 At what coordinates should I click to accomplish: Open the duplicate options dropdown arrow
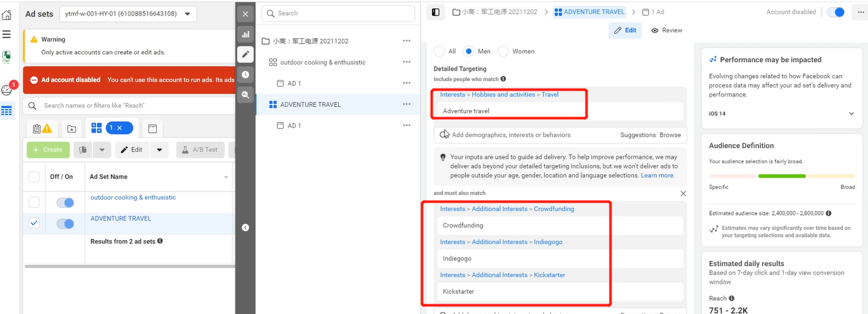point(102,150)
